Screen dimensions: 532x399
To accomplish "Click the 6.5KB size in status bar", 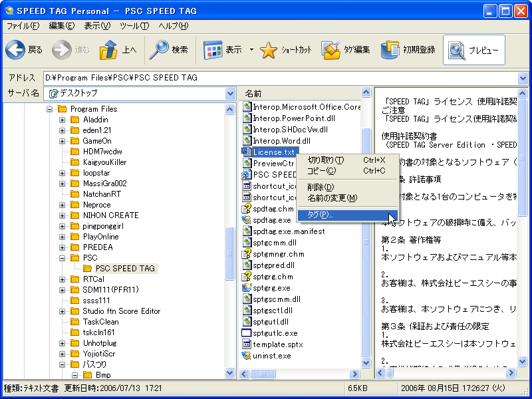I will [x=358, y=388].
